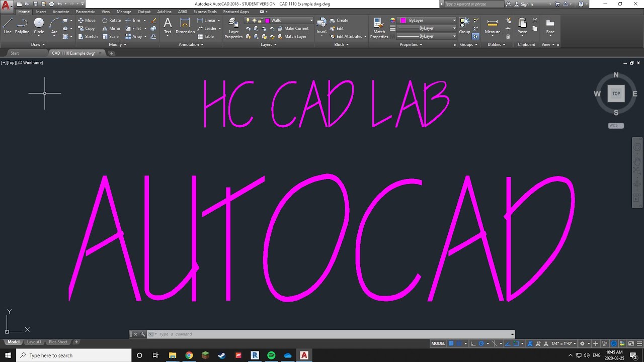This screenshot has height=362, width=644.
Task: Click Create block button
Action: click(339, 21)
